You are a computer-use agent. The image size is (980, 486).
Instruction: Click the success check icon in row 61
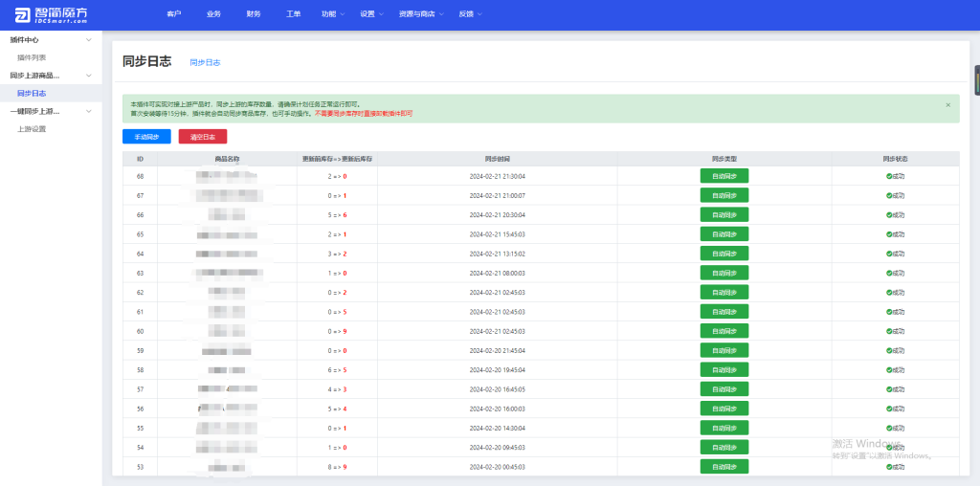tap(889, 312)
